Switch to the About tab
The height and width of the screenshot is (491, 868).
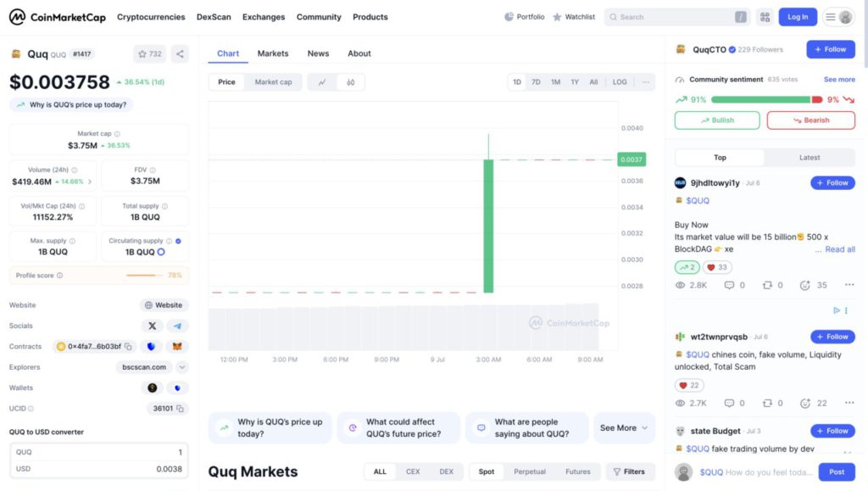point(359,53)
